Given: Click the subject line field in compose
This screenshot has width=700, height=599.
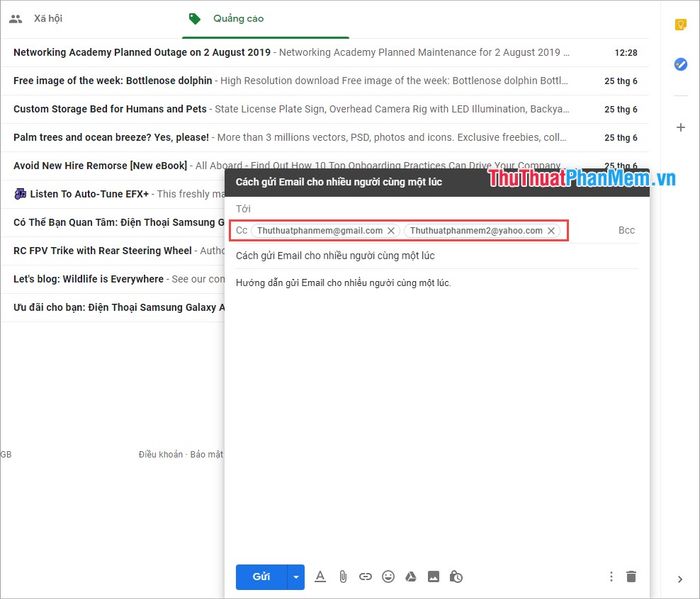Looking at the screenshot, I should (437, 256).
